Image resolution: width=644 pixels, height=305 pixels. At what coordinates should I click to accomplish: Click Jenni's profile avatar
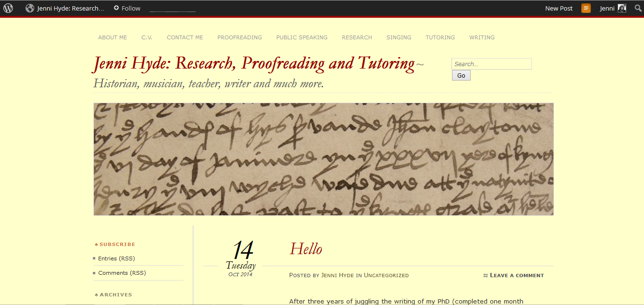coord(622,8)
